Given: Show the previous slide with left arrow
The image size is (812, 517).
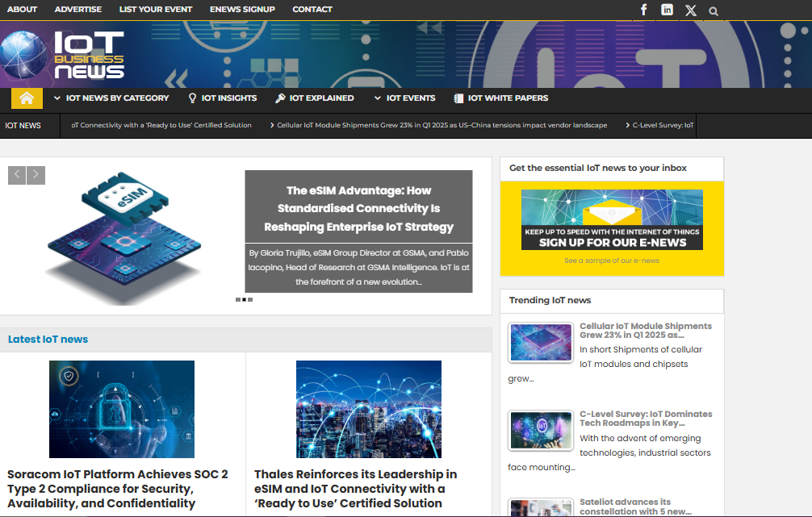Looking at the screenshot, I should (17, 175).
